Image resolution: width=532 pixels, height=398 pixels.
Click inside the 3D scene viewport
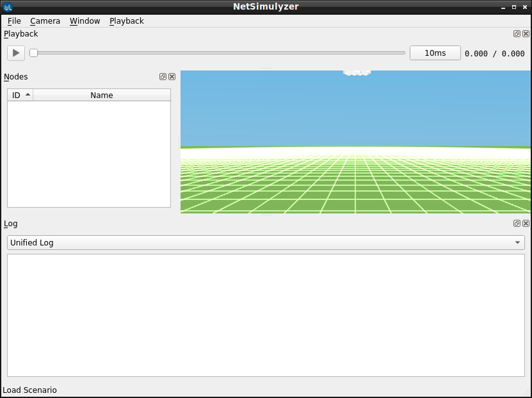click(355, 142)
